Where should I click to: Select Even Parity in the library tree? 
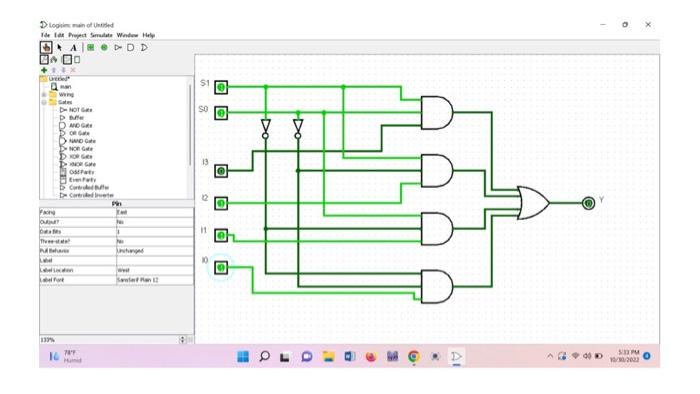pos(78,180)
